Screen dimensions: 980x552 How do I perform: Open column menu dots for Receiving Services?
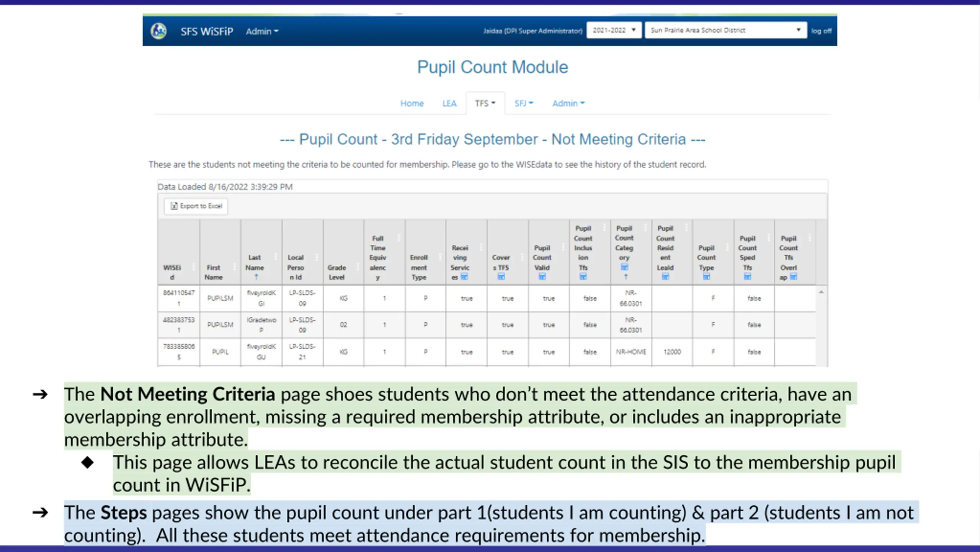(481, 247)
